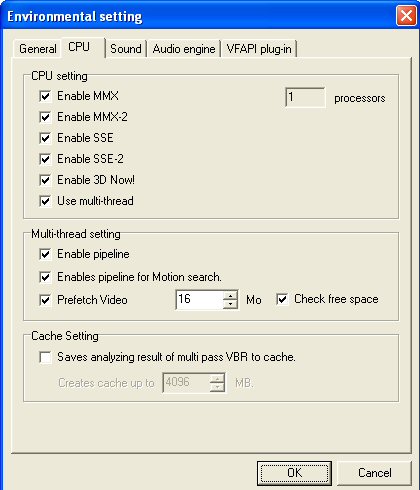Switch to the General tab
Viewport: 420px width, 490px height.
point(38,49)
